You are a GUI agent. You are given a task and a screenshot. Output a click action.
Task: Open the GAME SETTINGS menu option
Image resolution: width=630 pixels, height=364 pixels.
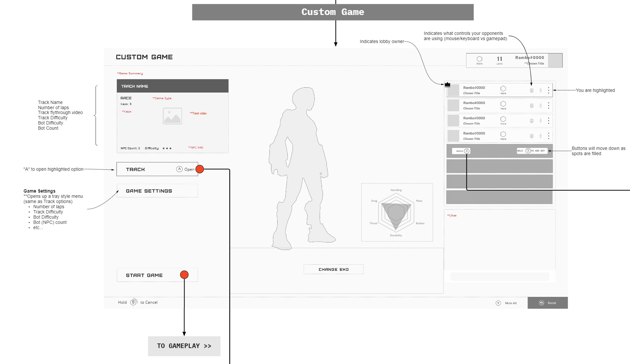click(x=157, y=191)
